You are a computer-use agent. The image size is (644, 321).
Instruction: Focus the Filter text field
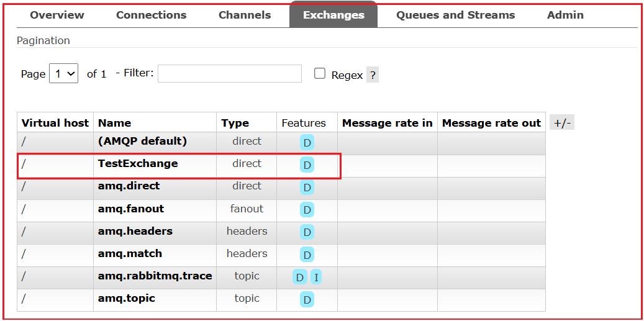(230, 73)
